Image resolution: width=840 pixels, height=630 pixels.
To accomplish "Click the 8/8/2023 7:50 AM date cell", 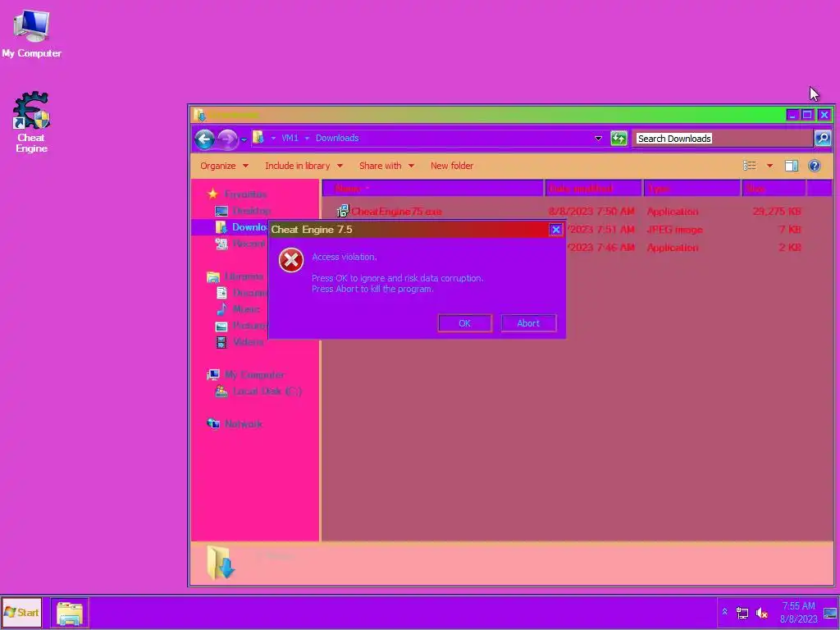I will click(x=591, y=212).
